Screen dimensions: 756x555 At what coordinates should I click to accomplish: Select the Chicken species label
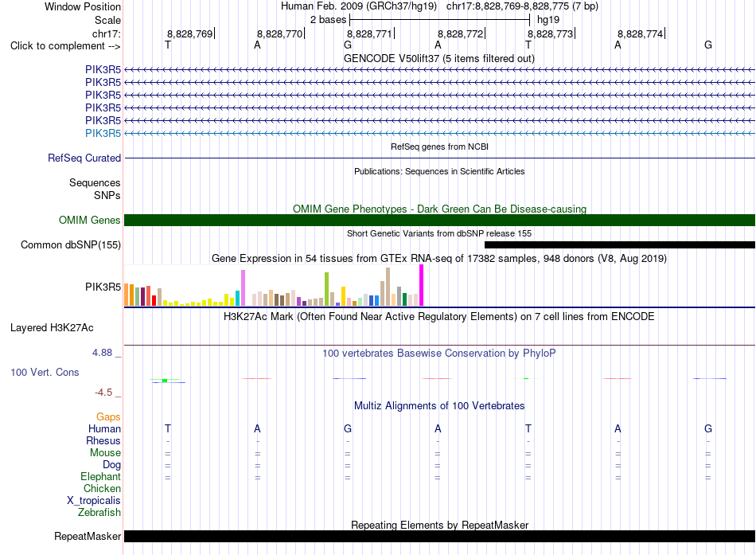coord(102,489)
